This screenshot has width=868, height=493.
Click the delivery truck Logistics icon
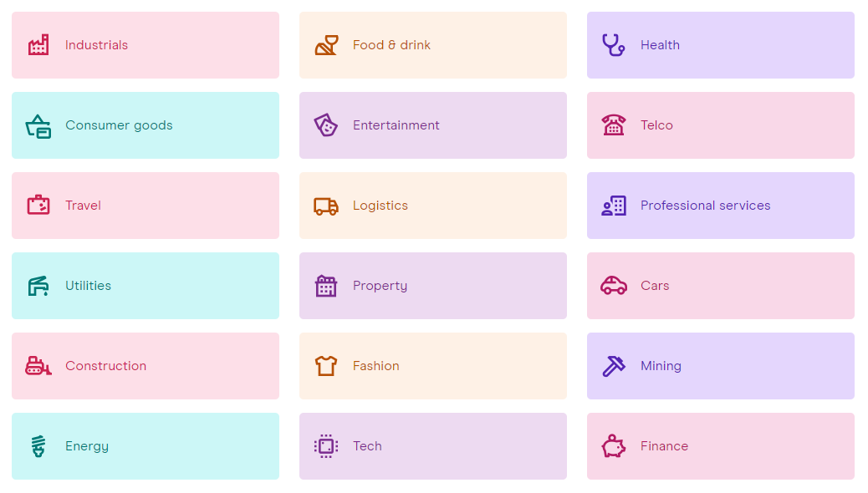tap(326, 206)
